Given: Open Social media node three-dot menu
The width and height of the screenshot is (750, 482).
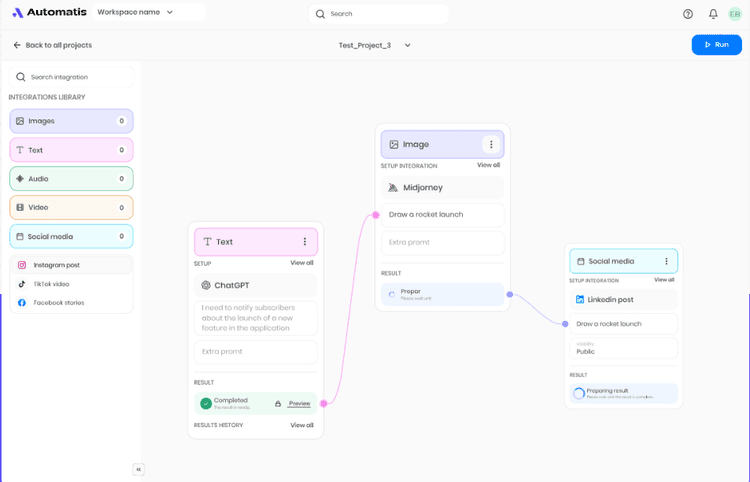Looking at the screenshot, I should (666, 262).
